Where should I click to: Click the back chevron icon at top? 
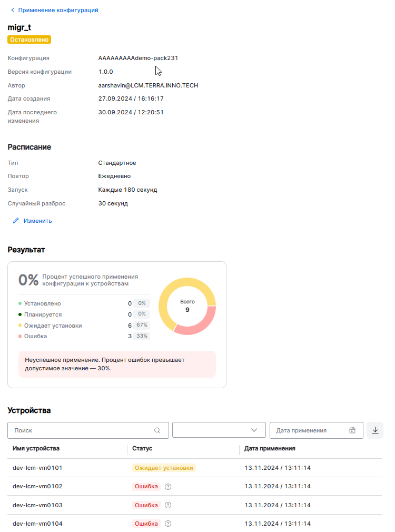(x=13, y=10)
